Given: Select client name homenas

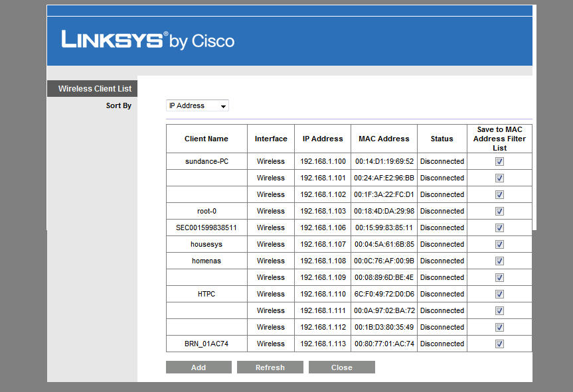Looking at the screenshot, I should tap(206, 261).
